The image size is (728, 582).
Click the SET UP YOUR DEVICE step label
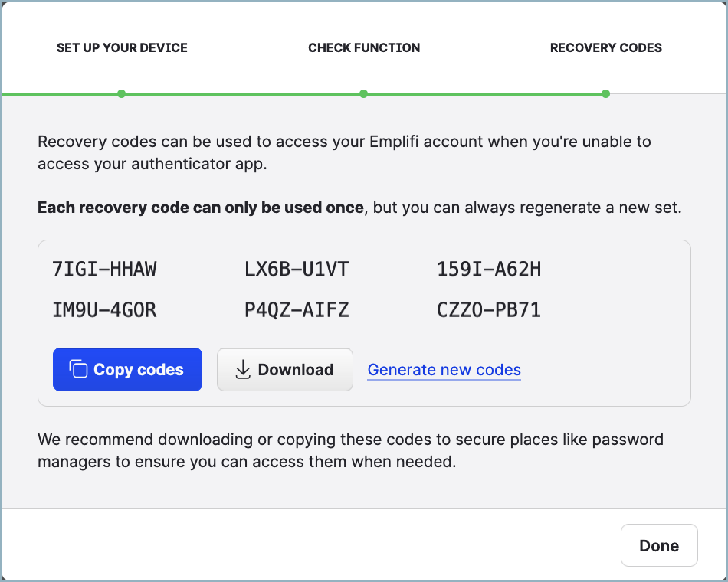122,47
